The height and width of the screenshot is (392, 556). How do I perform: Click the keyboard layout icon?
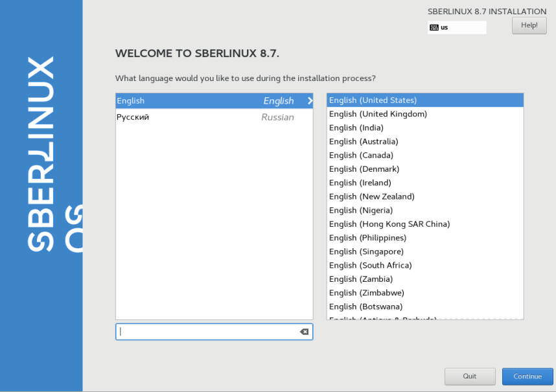434,28
